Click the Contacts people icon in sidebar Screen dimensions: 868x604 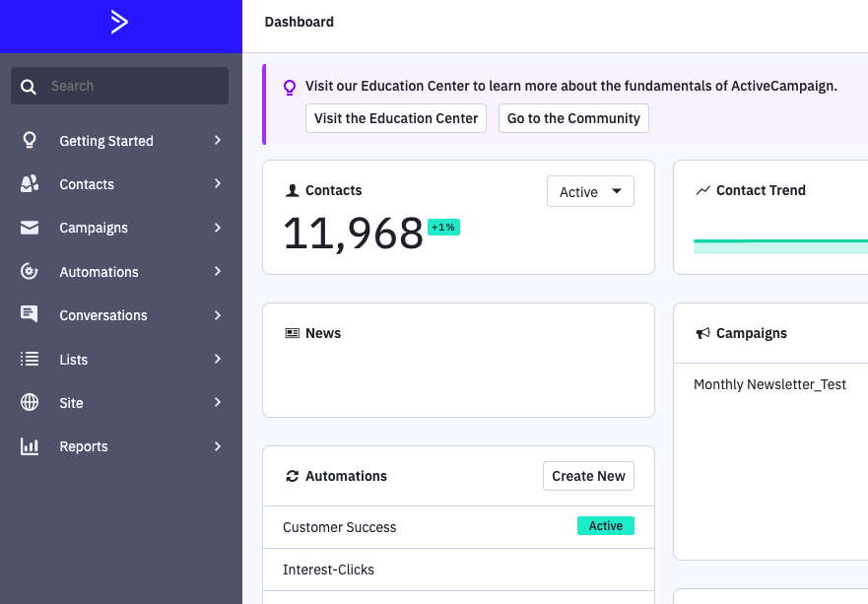pyautogui.click(x=30, y=184)
